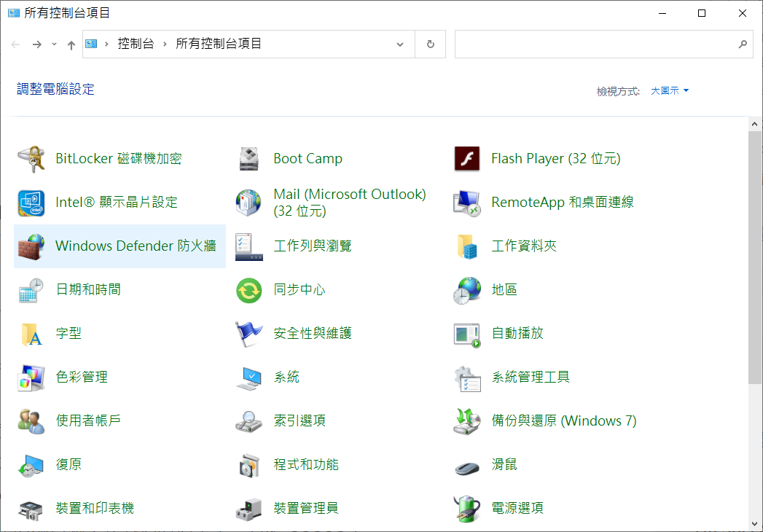Open the 字型 fonts icon

[31, 334]
